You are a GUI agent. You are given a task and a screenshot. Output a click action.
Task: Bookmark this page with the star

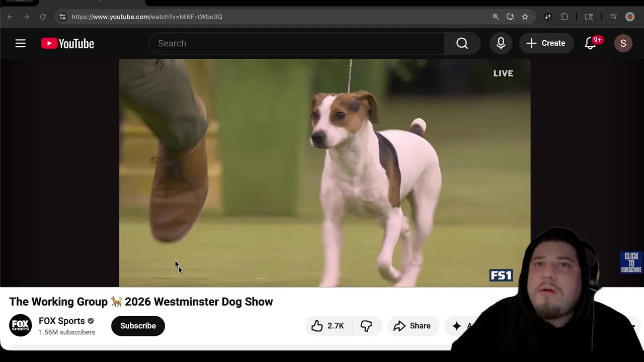point(525,17)
